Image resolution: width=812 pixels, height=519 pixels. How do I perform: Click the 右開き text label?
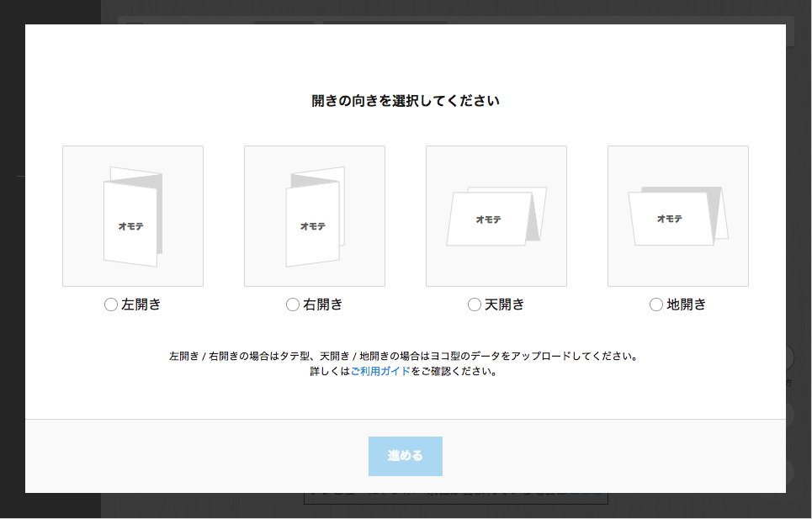click(x=323, y=305)
